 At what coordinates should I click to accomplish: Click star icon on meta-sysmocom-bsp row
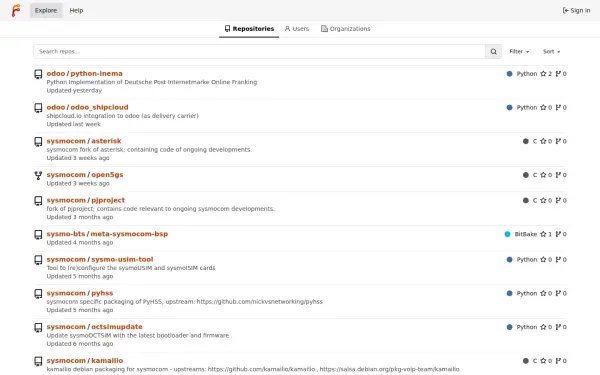[x=543, y=234]
